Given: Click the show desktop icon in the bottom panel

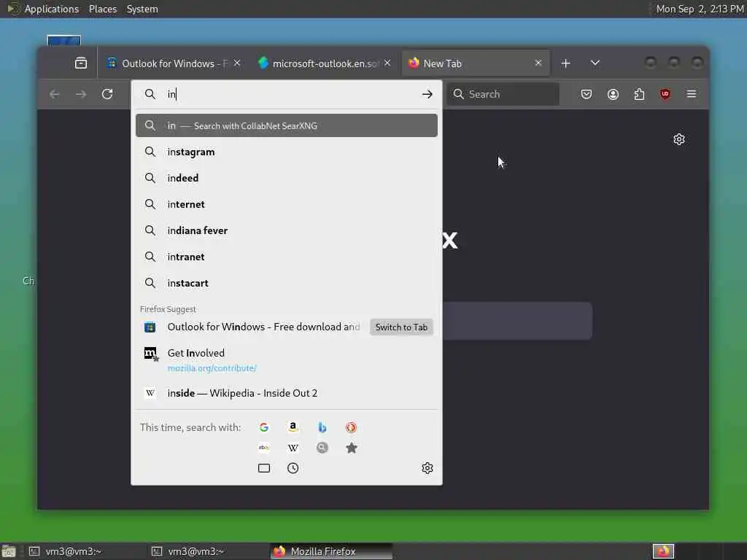Looking at the screenshot, I should click(9, 552).
